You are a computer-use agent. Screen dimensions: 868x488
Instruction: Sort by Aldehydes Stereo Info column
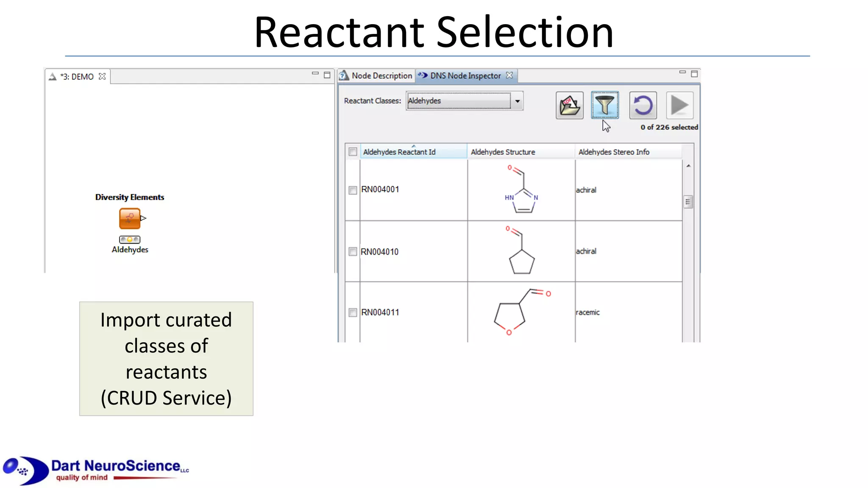tap(629, 152)
